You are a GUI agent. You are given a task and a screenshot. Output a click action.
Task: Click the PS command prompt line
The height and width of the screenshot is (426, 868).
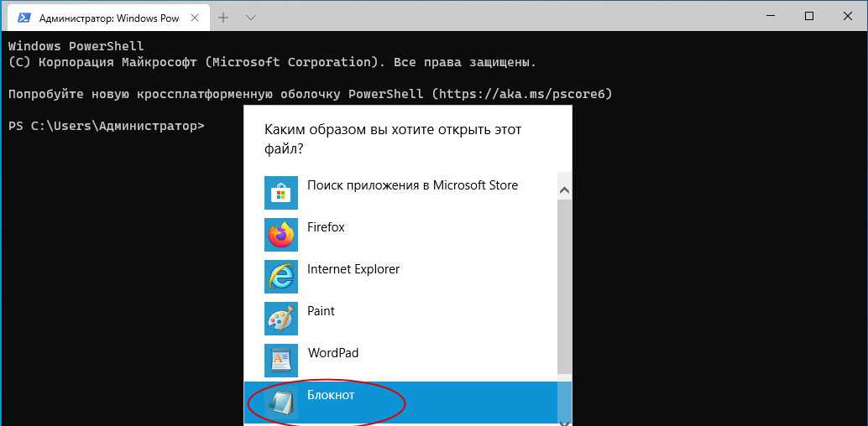(106, 126)
